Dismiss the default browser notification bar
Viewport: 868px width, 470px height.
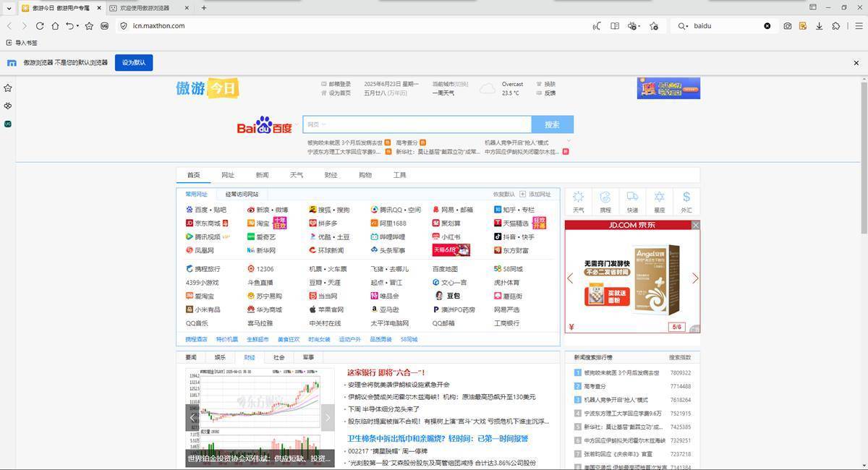(856, 63)
